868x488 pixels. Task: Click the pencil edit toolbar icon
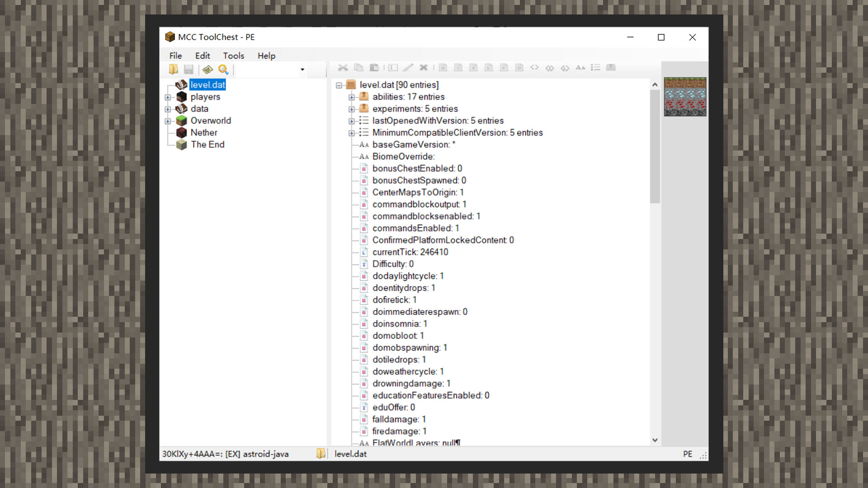(408, 67)
